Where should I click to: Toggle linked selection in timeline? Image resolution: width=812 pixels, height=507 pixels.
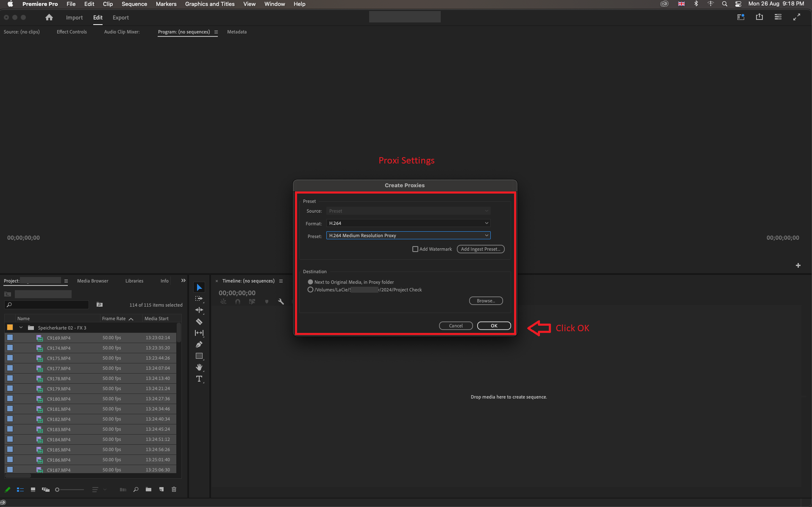click(252, 302)
